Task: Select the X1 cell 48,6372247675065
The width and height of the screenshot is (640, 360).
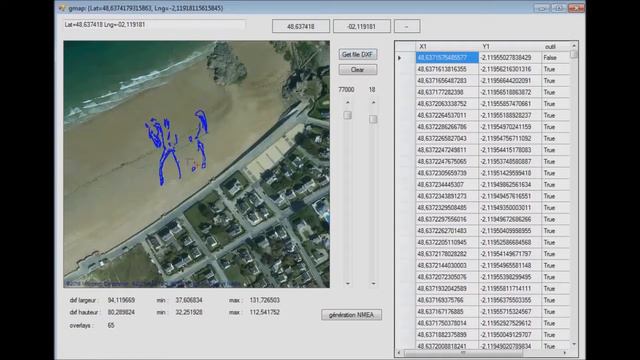Action: pos(447,162)
